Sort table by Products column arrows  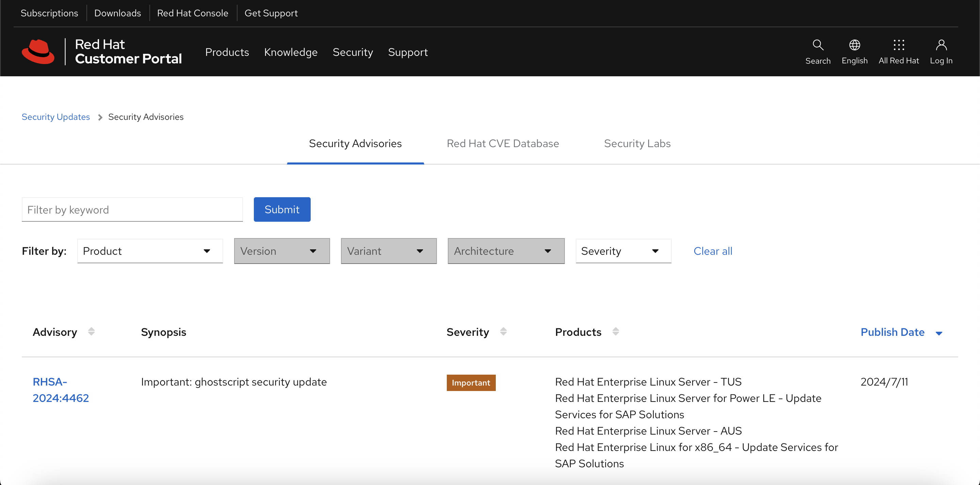616,332
